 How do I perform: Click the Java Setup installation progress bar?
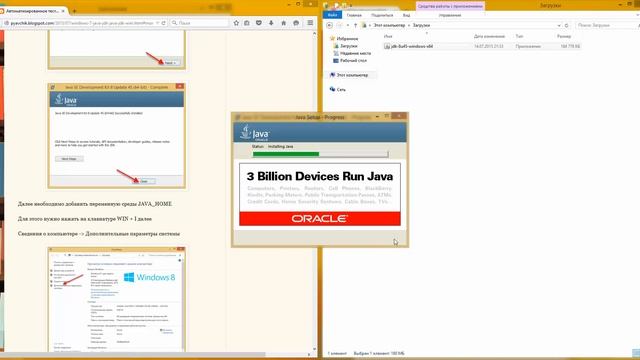coord(320,154)
